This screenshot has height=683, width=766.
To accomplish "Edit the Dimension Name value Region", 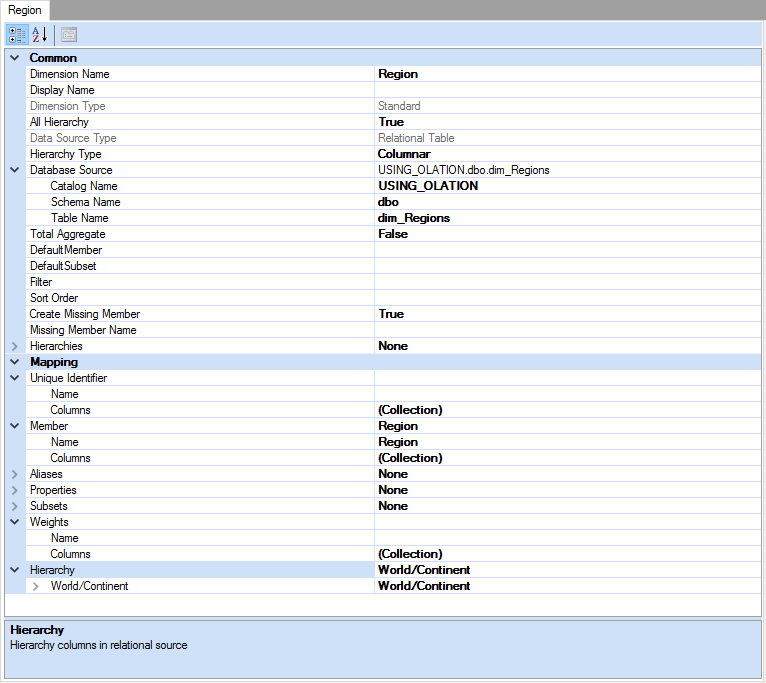I will (x=568, y=74).
